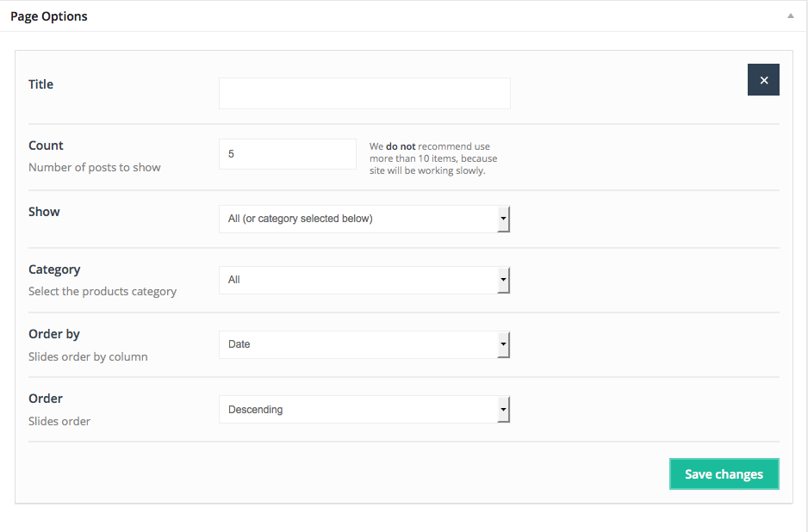Click the 'Category' field label
808x532 pixels.
click(x=54, y=269)
